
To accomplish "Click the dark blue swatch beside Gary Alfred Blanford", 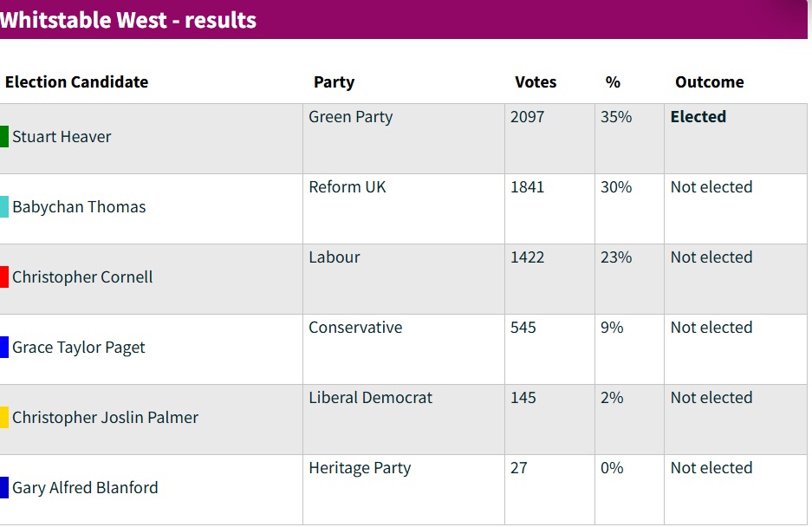I will 4,488.
